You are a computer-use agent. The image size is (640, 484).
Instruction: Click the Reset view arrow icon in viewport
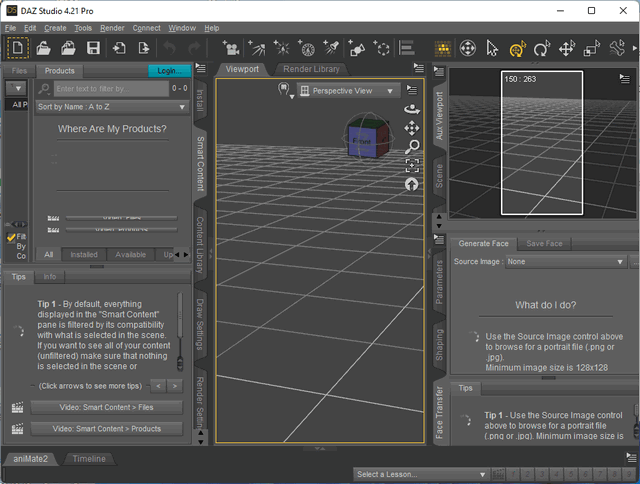412,184
